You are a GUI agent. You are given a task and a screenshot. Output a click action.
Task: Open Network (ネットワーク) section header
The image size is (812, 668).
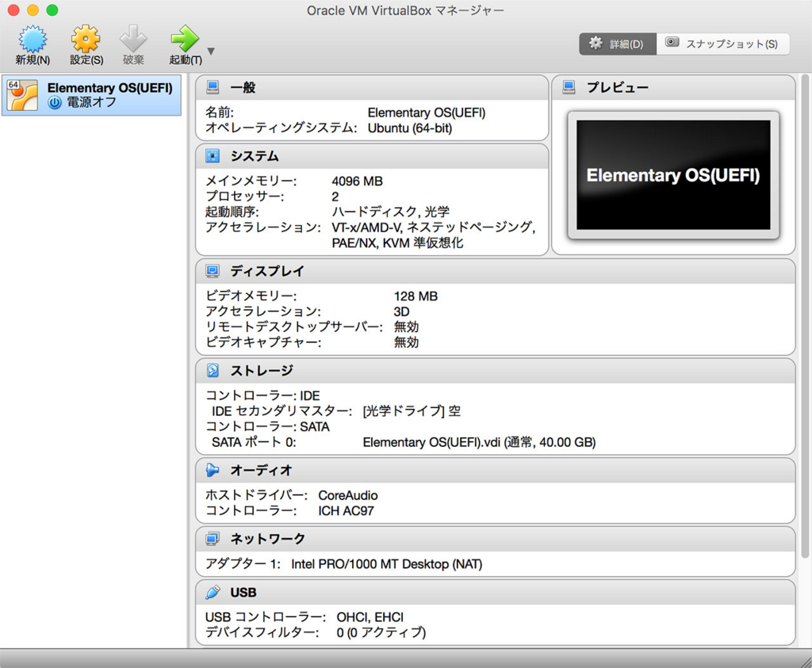click(495, 539)
